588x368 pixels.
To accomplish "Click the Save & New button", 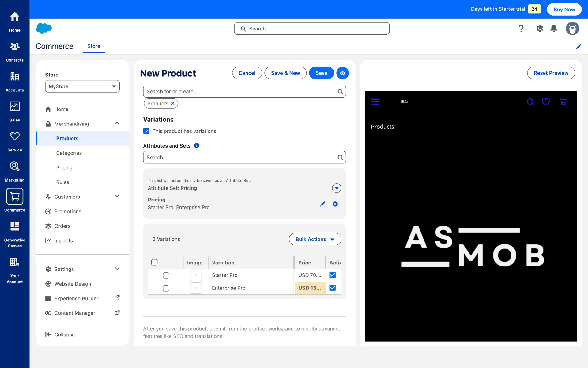I will coord(285,73).
